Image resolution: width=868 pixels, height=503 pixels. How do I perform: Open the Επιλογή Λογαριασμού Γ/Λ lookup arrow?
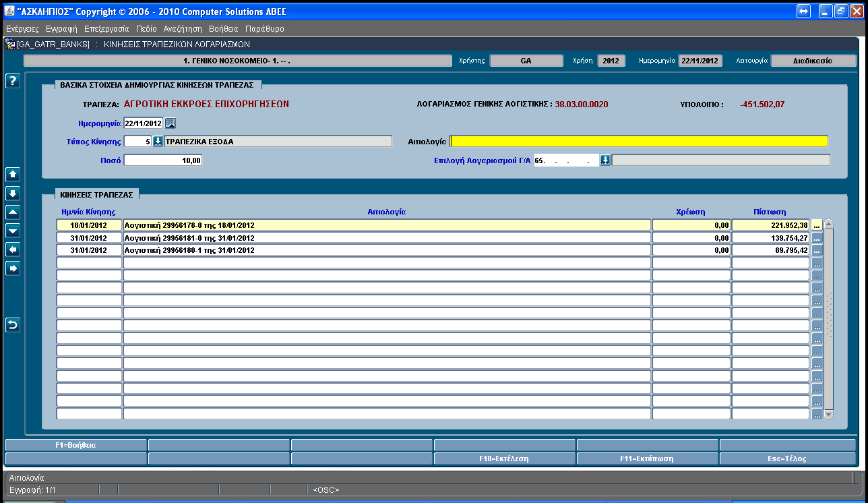point(605,160)
